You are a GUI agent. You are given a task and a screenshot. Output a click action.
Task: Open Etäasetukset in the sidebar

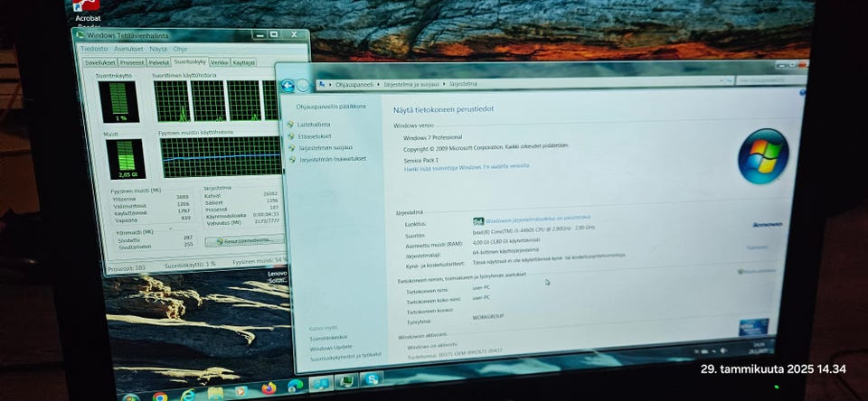click(314, 136)
